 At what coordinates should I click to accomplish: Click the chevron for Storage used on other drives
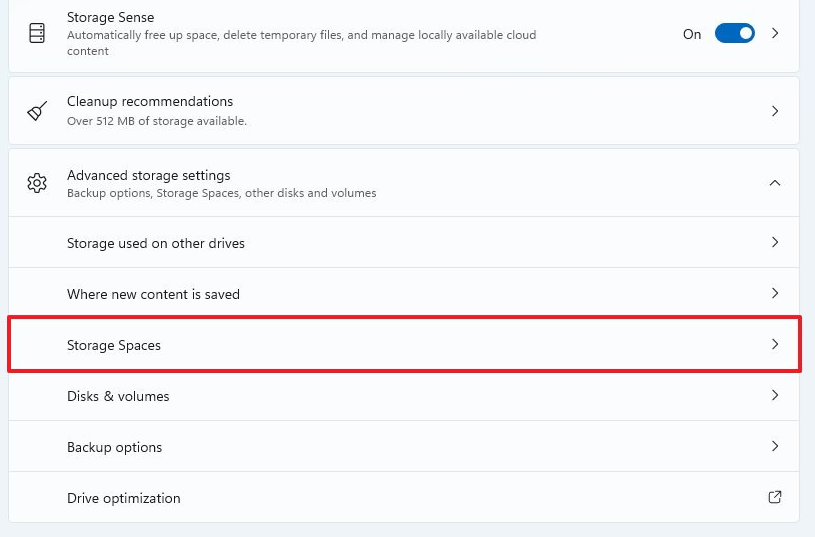775,242
